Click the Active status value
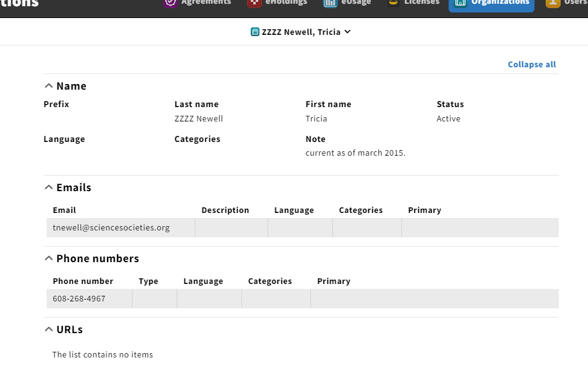 [x=448, y=118]
